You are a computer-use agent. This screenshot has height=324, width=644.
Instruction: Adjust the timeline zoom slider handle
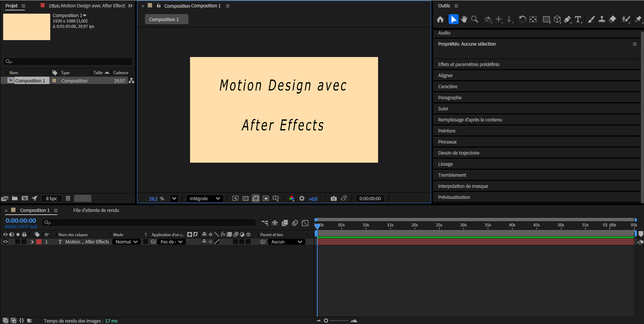(x=326, y=321)
